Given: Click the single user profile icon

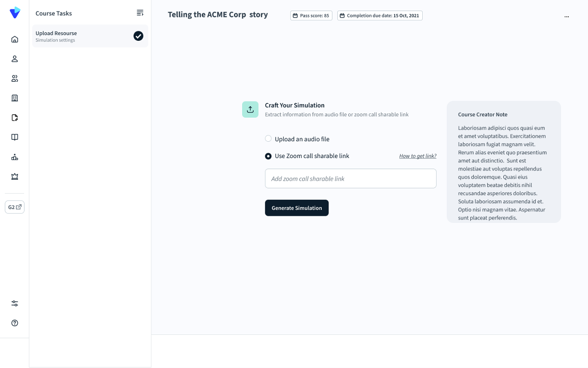Looking at the screenshot, I should [15, 59].
